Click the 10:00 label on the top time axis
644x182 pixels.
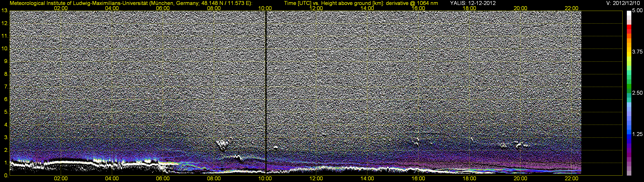265,8
